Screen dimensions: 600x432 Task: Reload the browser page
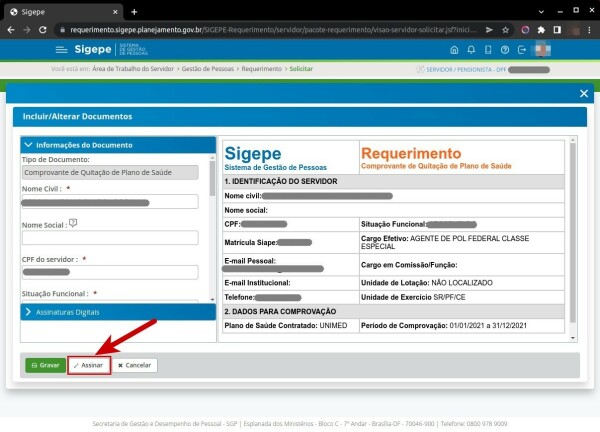point(42,30)
